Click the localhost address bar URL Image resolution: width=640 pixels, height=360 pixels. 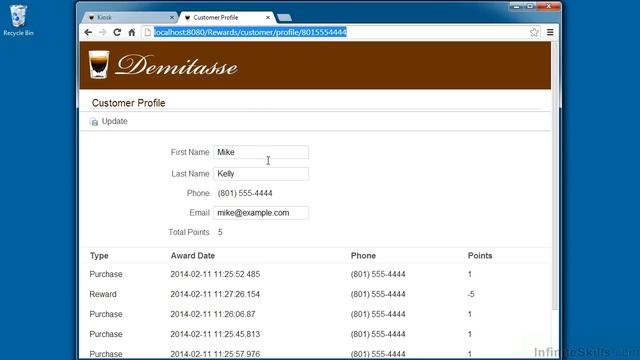coord(250,32)
